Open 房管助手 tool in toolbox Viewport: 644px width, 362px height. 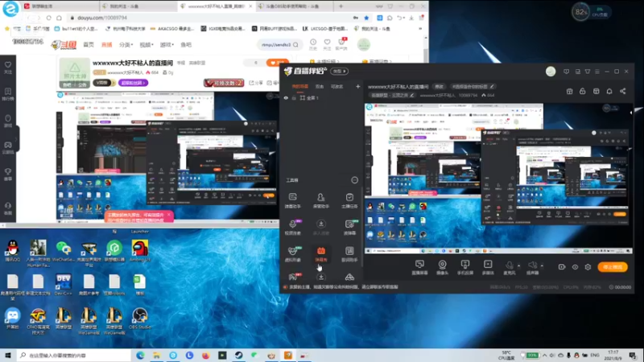pyautogui.click(x=320, y=200)
